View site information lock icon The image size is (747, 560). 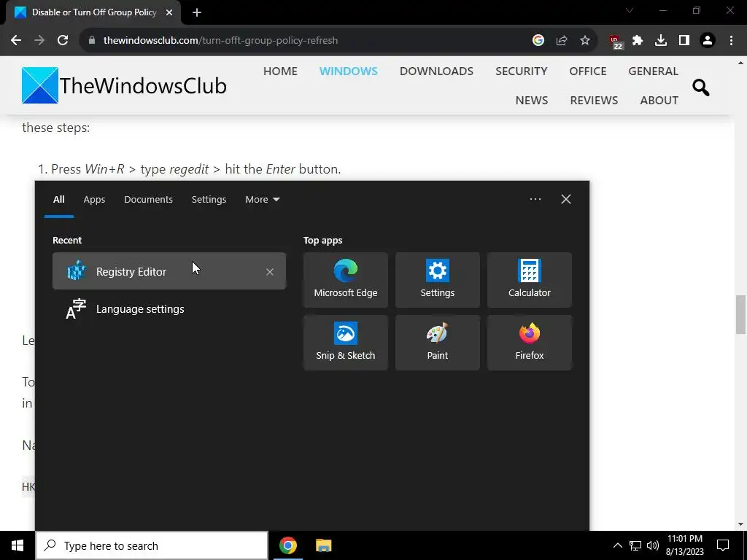92,41
